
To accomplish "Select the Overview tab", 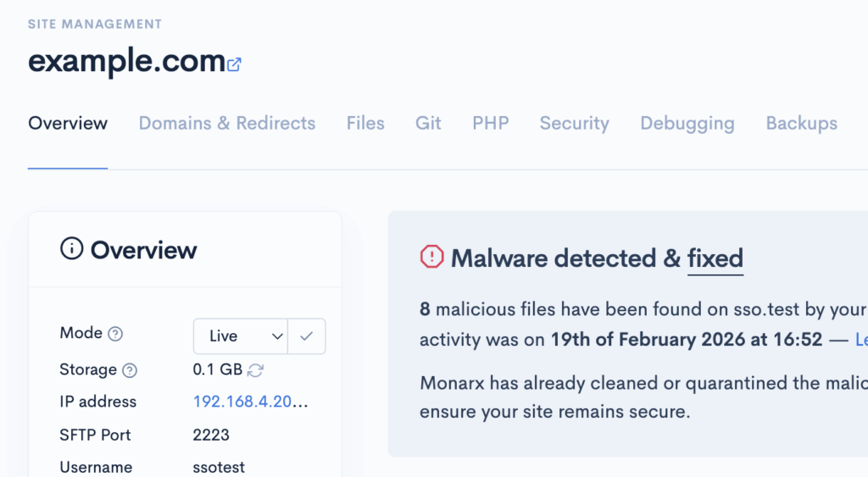I will [x=68, y=124].
